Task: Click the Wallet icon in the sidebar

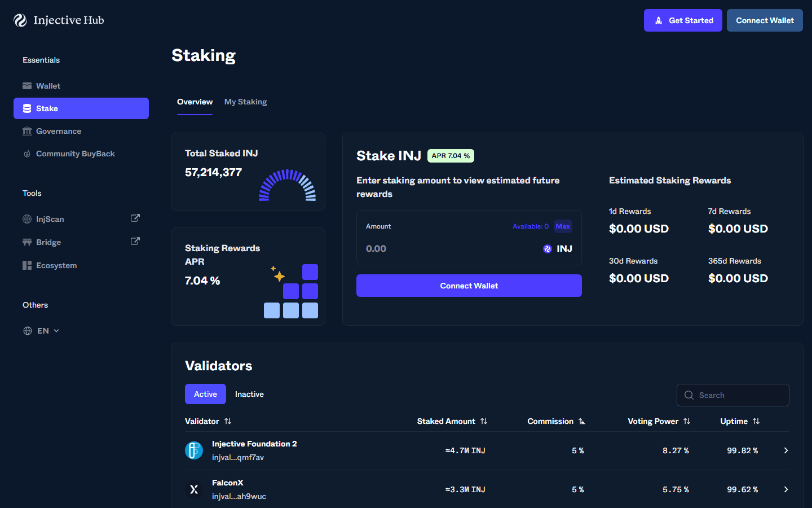Action: point(27,86)
